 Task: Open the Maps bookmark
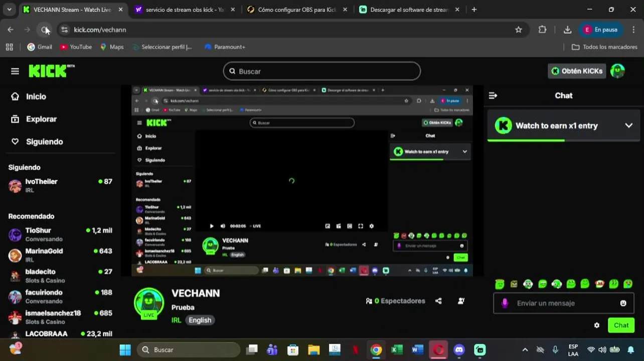tap(111, 47)
